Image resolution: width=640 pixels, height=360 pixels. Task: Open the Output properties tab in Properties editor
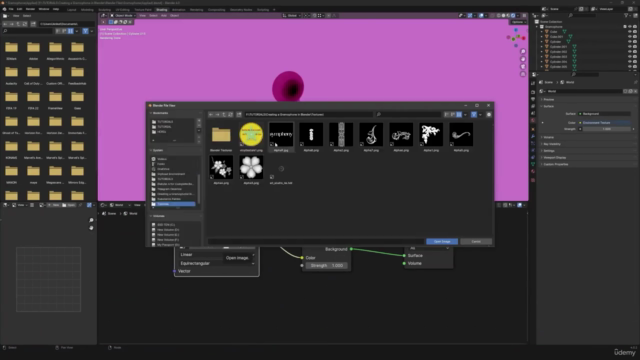533,99
